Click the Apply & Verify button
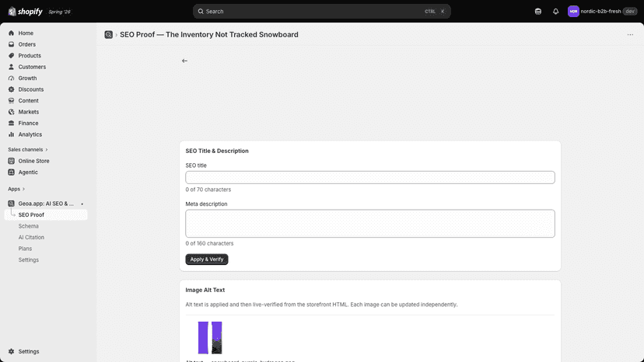 point(207,259)
